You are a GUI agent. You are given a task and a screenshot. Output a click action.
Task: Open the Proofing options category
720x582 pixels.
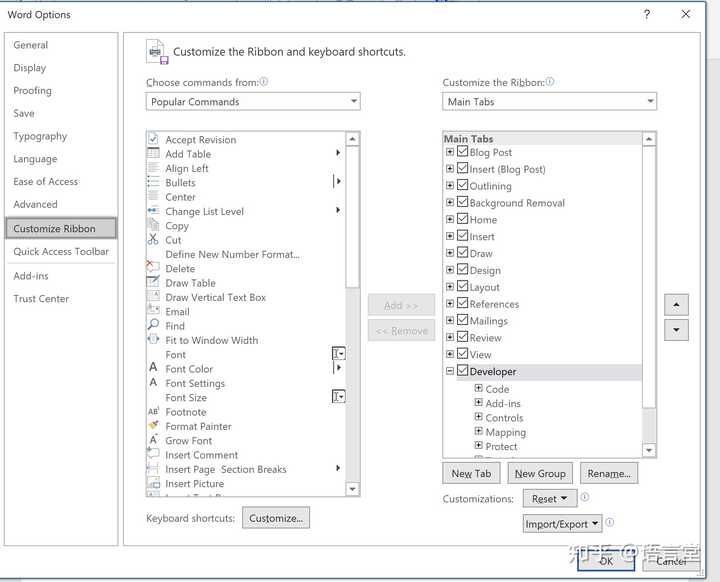(x=33, y=91)
